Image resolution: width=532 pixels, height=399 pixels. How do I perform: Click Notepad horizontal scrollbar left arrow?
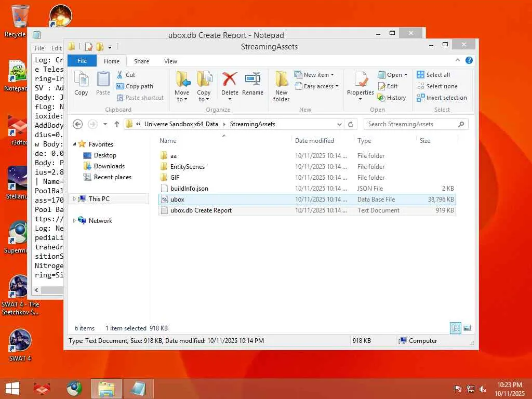36,290
